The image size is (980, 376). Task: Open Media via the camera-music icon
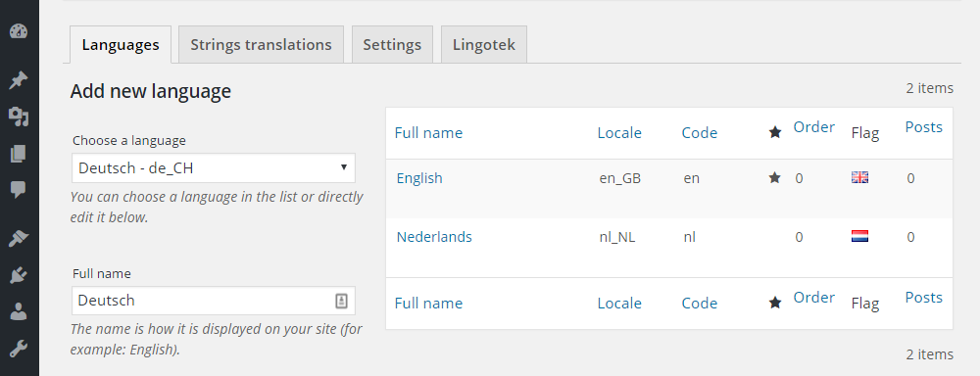tap(19, 116)
